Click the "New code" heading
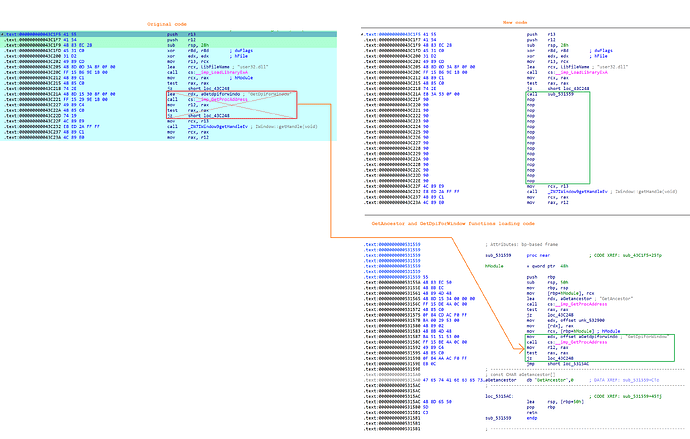690x439 pixels. pyautogui.click(x=515, y=22)
